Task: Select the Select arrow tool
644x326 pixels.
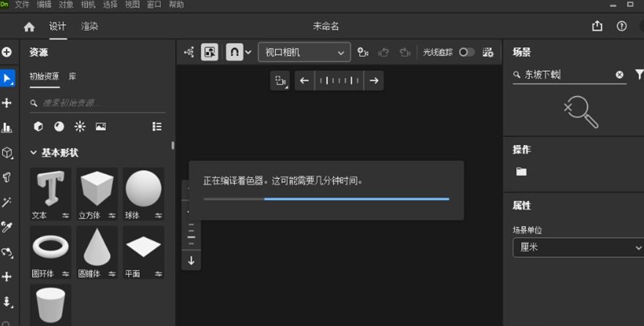Action: [7, 78]
